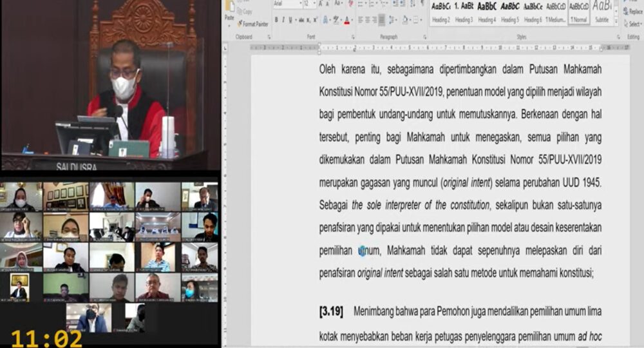Toggle italic formatting button

283,20
